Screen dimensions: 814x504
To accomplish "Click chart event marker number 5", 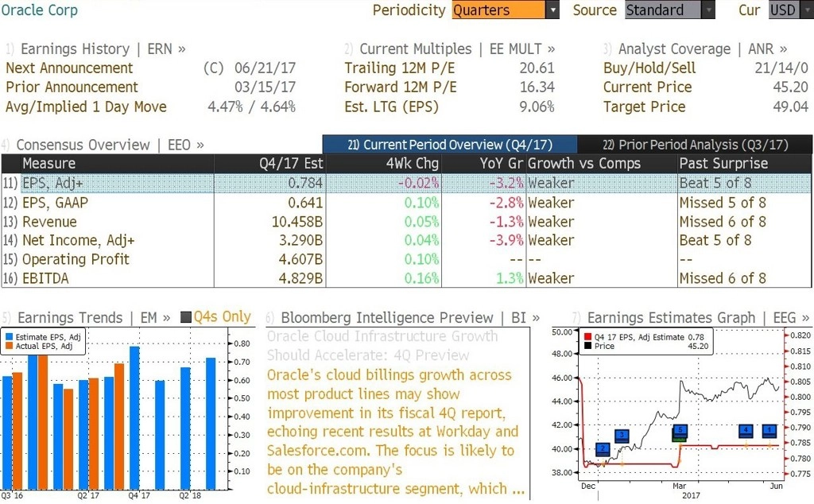I will pyautogui.click(x=680, y=431).
